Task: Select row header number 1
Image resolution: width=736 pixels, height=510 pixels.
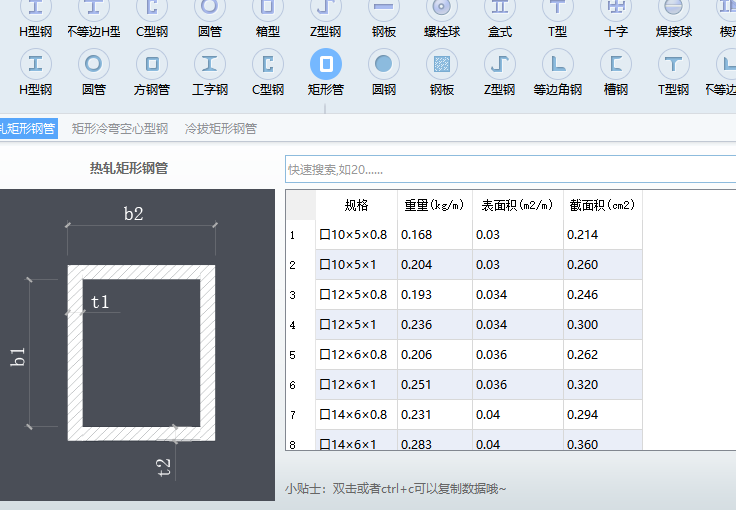Action: [301, 235]
